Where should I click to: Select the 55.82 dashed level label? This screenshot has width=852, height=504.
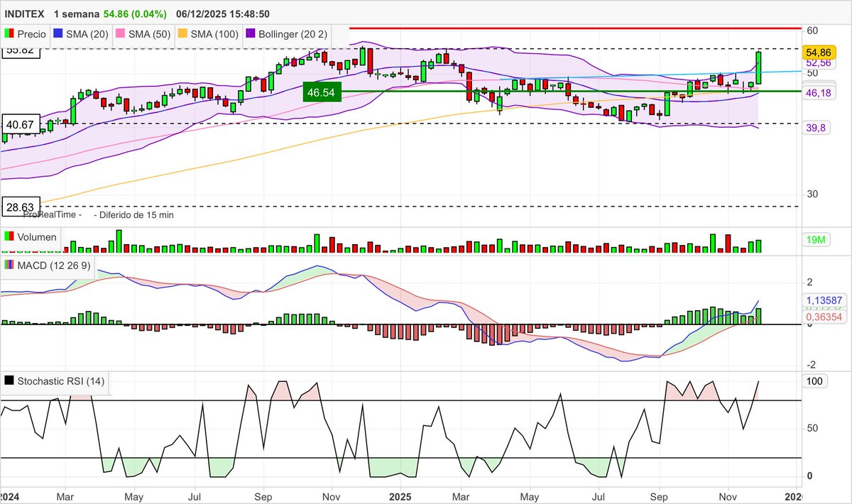pyautogui.click(x=20, y=51)
